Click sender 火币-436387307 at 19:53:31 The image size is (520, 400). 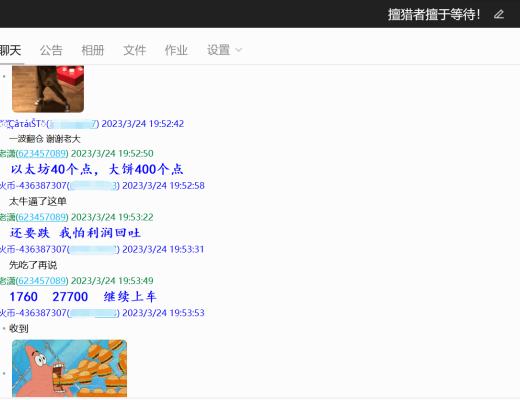33,249
